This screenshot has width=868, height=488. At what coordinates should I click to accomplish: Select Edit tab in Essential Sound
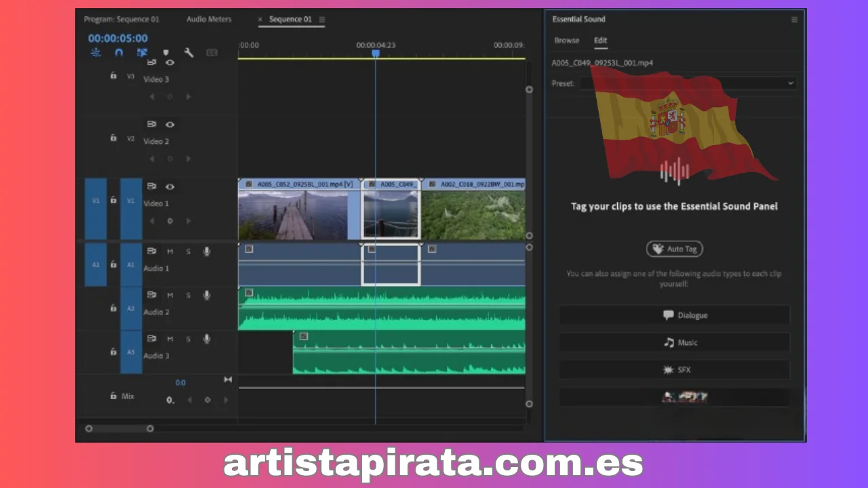tap(601, 40)
